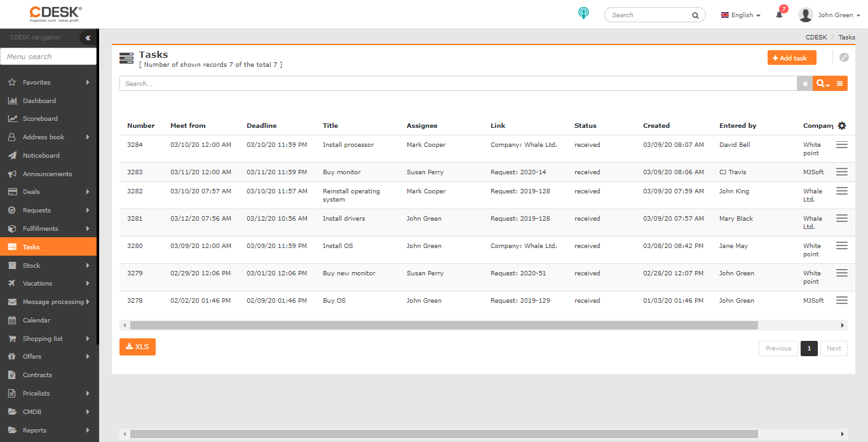This screenshot has width=868, height=442.
Task: Open row menu for task 3282
Action: point(842,191)
